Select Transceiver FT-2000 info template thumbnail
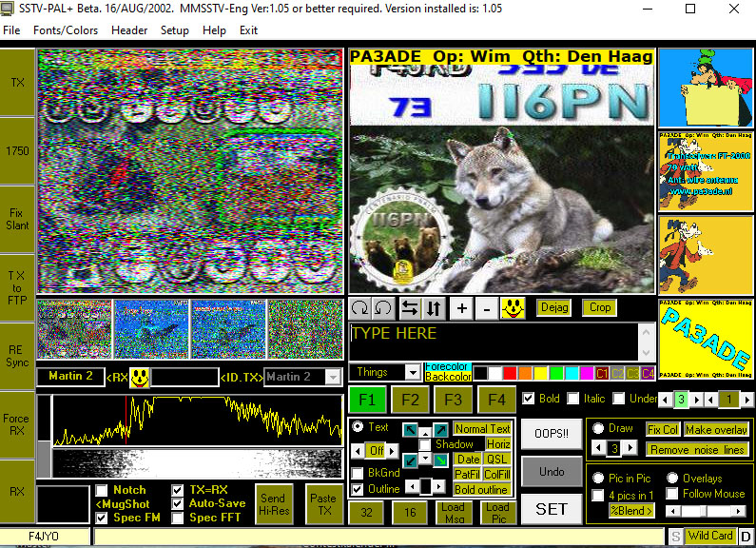The height and width of the screenshot is (548, 756). pyautogui.click(x=706, y=172)
